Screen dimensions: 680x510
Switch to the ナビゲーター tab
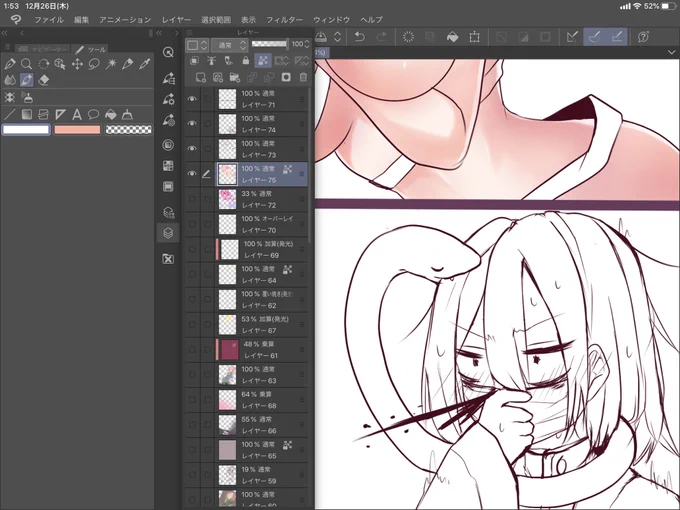click(x=42, y=49)
